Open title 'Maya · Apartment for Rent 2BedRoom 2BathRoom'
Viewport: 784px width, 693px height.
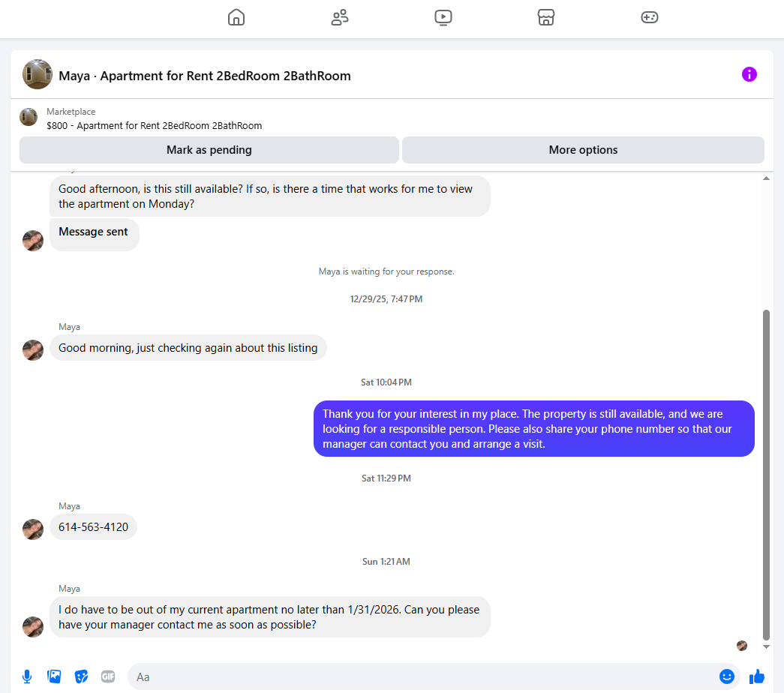coord(205,76)
